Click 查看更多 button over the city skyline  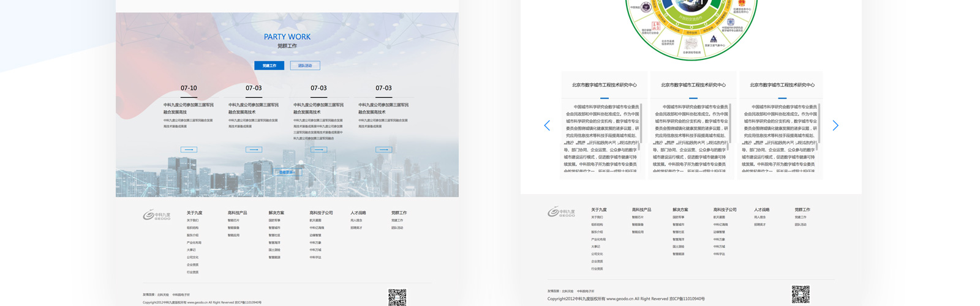click(287, 173)
